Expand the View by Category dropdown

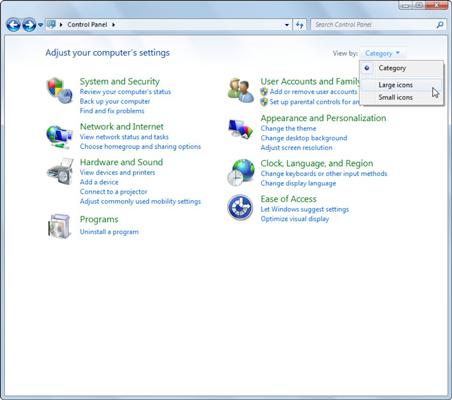[x=382, y=53]
